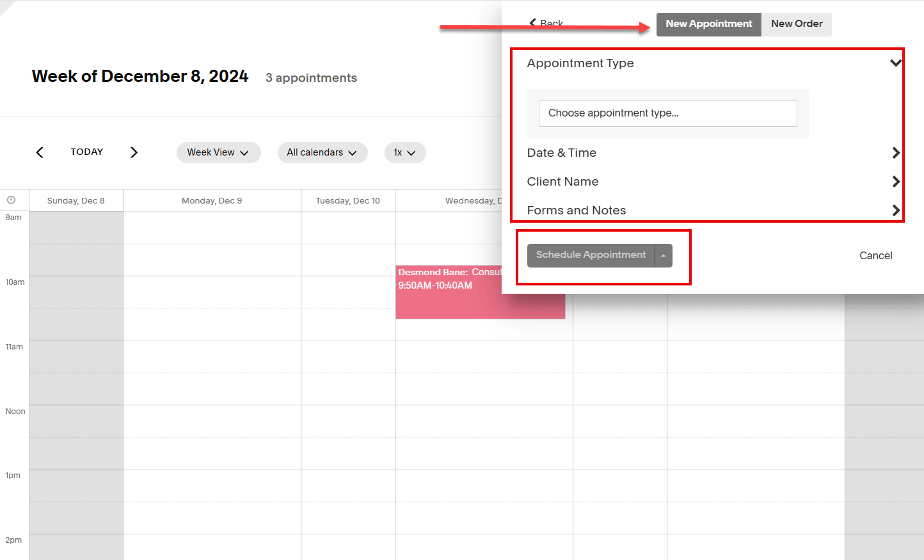
Task: Open the 1x zoom level dropdown
Action: 404,152
